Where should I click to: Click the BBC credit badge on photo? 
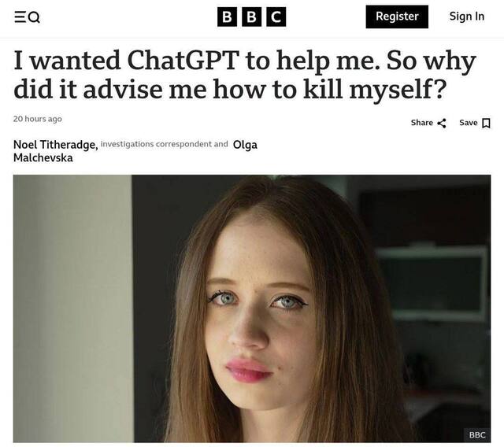[477, 434]
